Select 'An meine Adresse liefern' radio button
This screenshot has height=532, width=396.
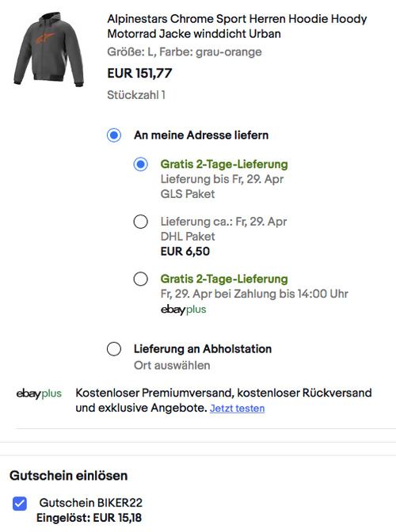pyautogui.click(x=114, y=135)
